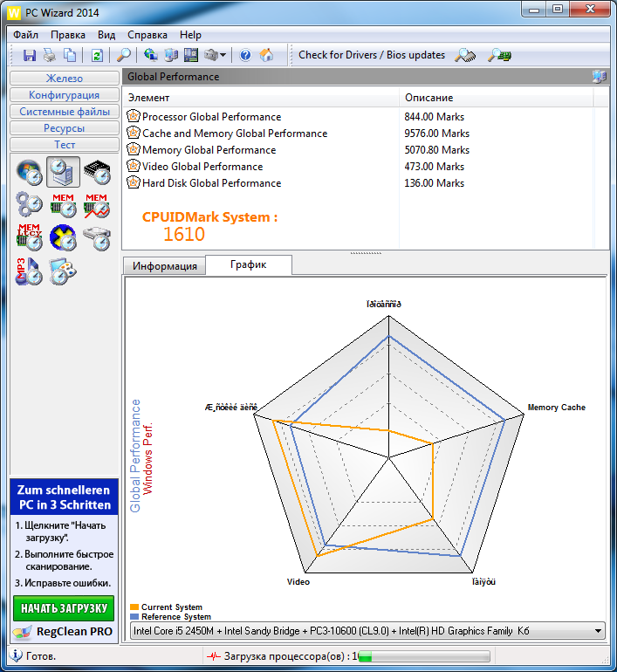617x672 pixels.
Task: Click the Save floppy disk toolbar icon
Action: pos(29,55)
